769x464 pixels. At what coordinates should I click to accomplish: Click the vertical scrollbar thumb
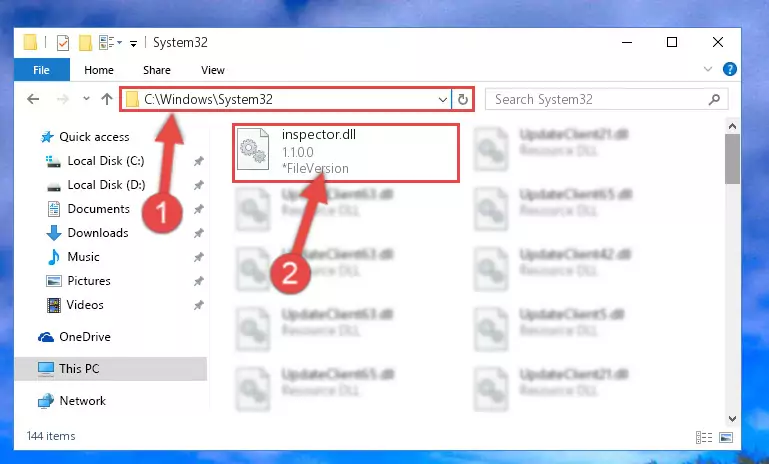[x=732, y=159]
